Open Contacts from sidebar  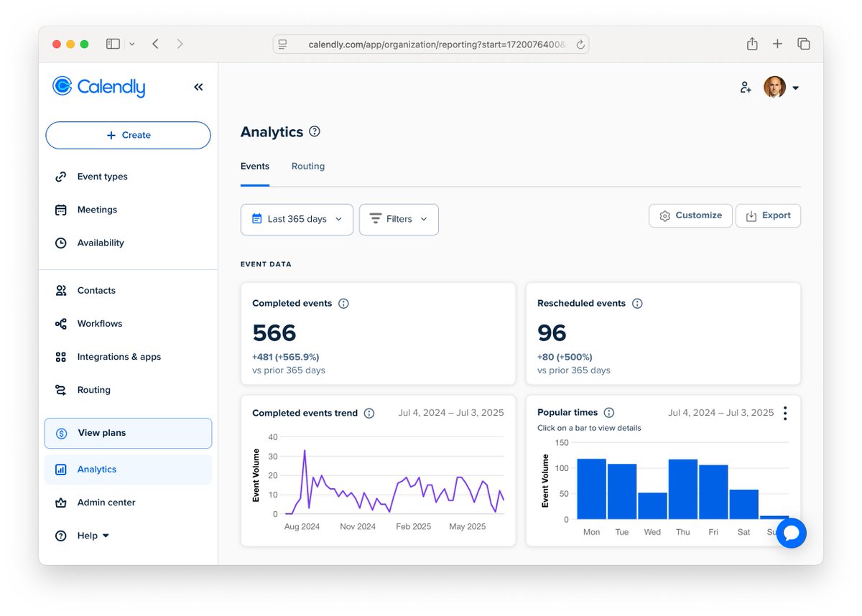pyautogui.click(x=96, y=291)
